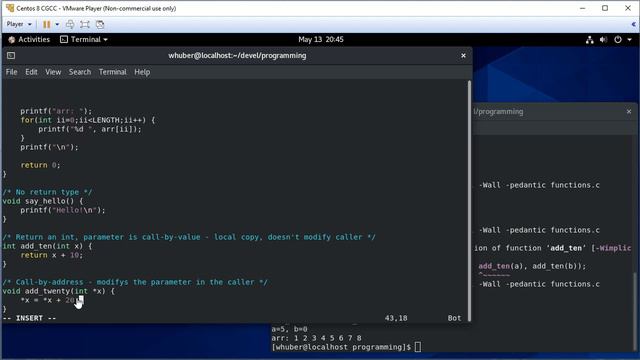Open the Player menu dropdown
The image size is (640, 360).
(19, 24)
